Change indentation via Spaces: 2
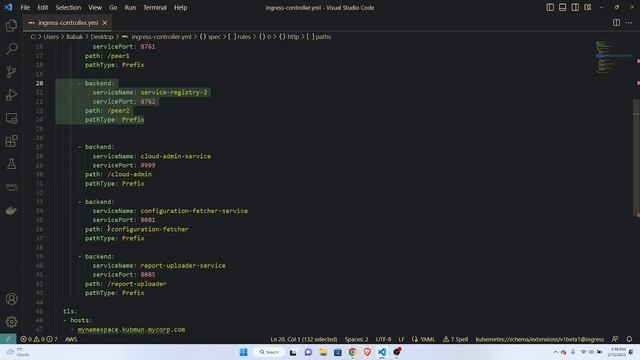Image resolution: width=640 pixels, height=360 pixels. [x=356, y=339]
